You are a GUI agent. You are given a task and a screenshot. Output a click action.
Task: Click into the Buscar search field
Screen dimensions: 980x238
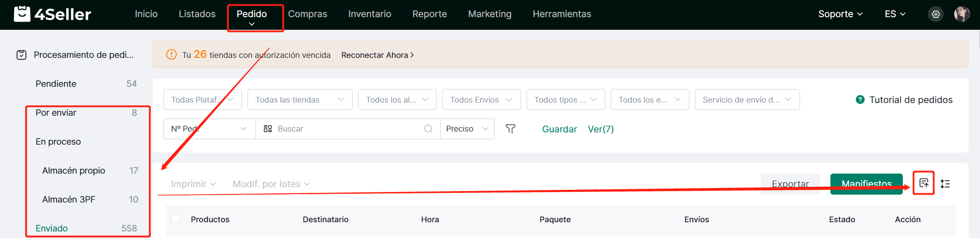click(347, 129)
